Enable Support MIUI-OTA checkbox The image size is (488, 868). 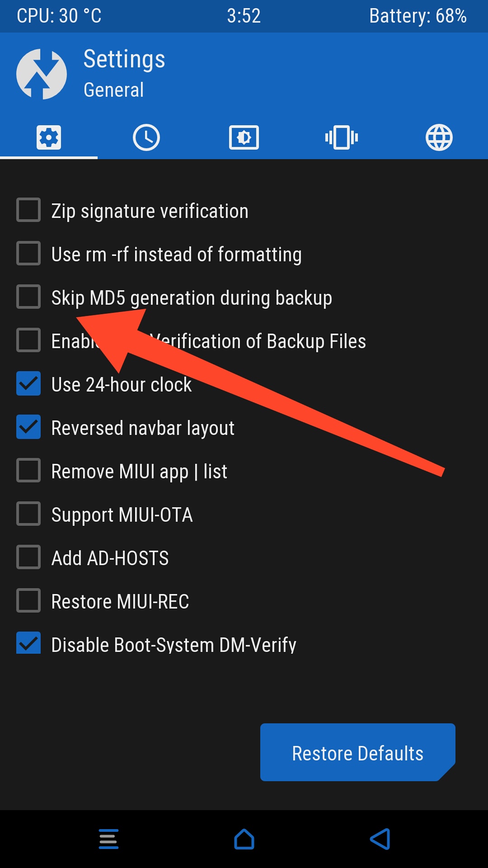pyautogui.click(x=28, y=514)
